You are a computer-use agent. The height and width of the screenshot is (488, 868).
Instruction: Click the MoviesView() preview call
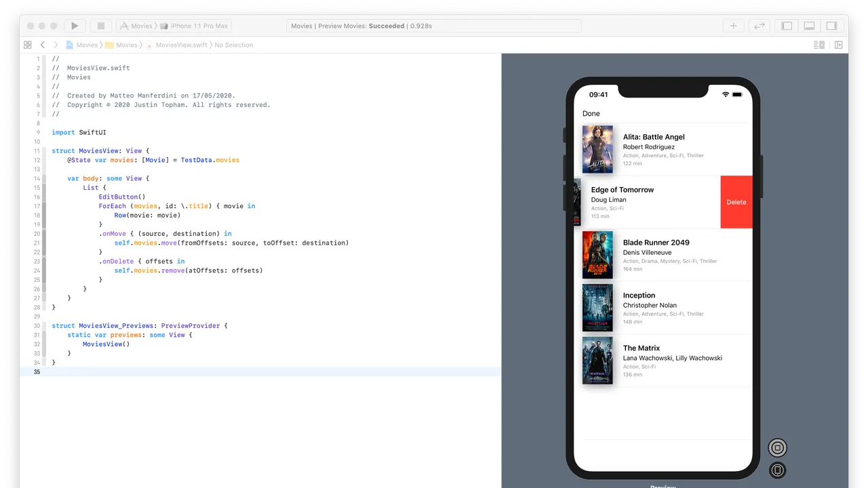[106, 344]
